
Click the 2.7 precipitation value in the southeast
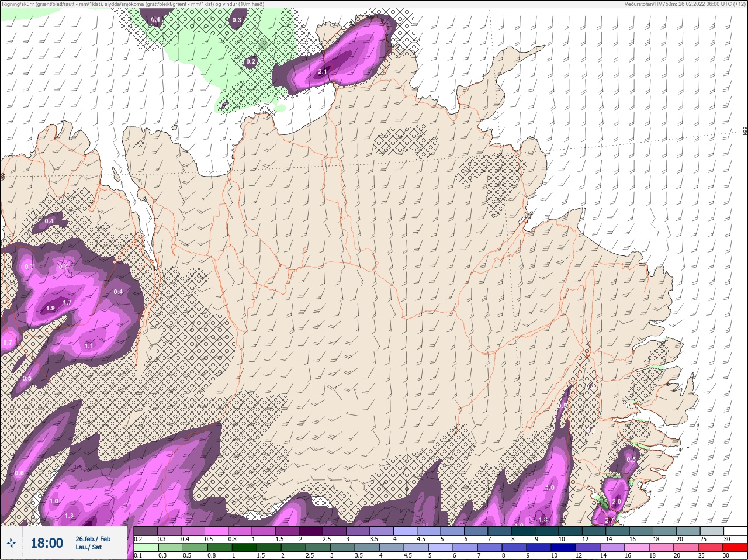[610, 520]
